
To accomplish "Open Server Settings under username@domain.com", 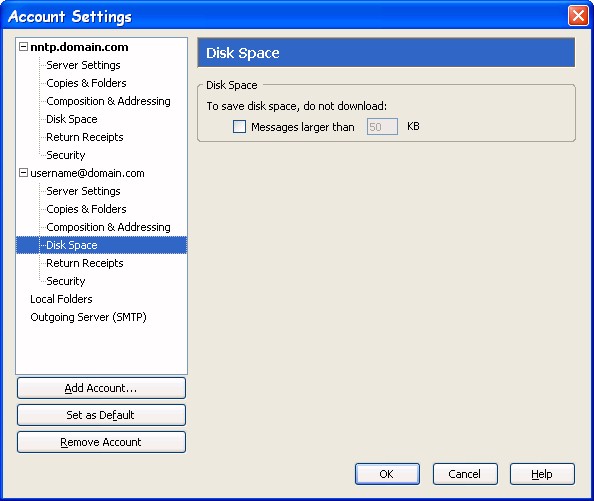I will point(83,191).
